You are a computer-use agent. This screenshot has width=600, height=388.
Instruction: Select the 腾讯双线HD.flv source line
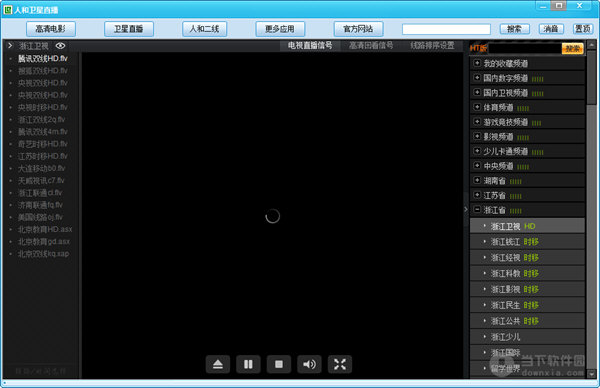pos(43,59)
